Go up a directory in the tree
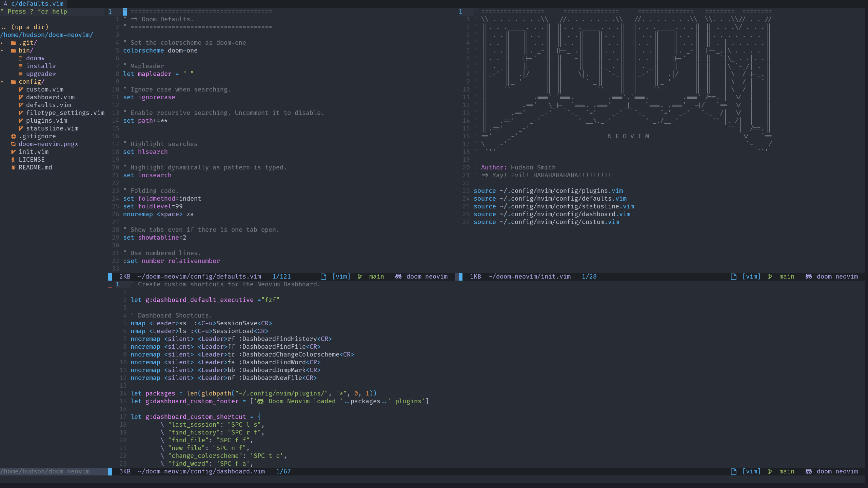This screenshot has height=488, width=868. tap(25, 27)
